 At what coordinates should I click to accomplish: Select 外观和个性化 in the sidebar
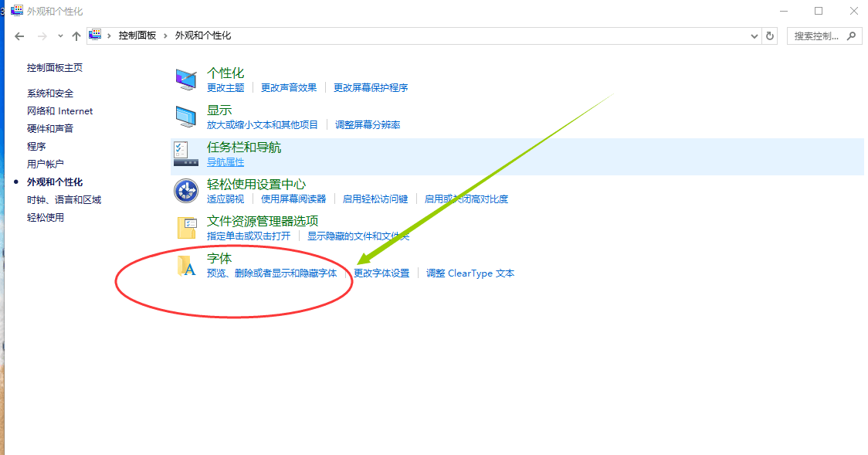point(55,182)
